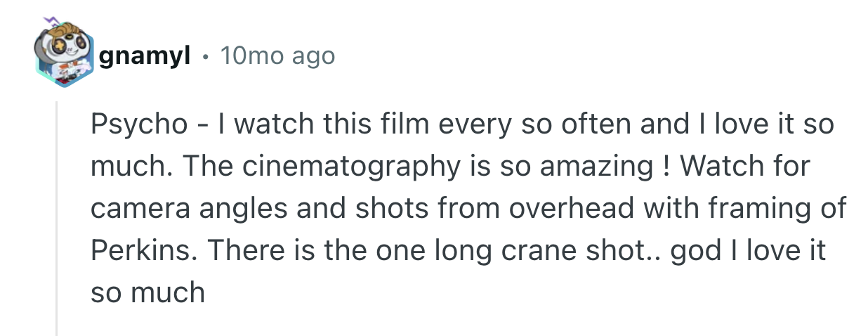
Task: Click the dot separator beside the username
Action: [205, 56]
